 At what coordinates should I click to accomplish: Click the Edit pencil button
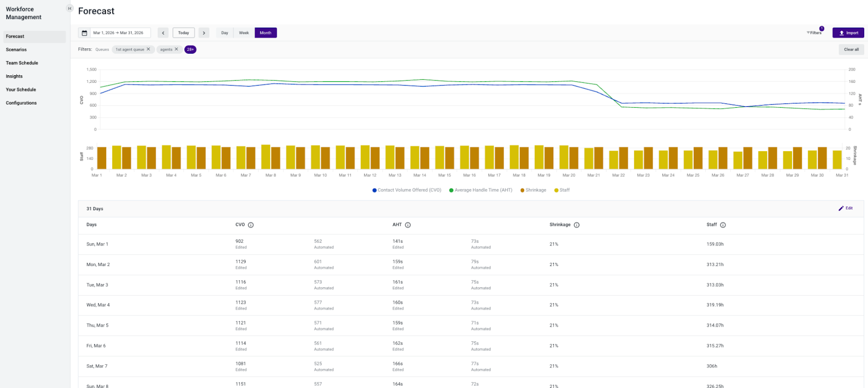845,208
